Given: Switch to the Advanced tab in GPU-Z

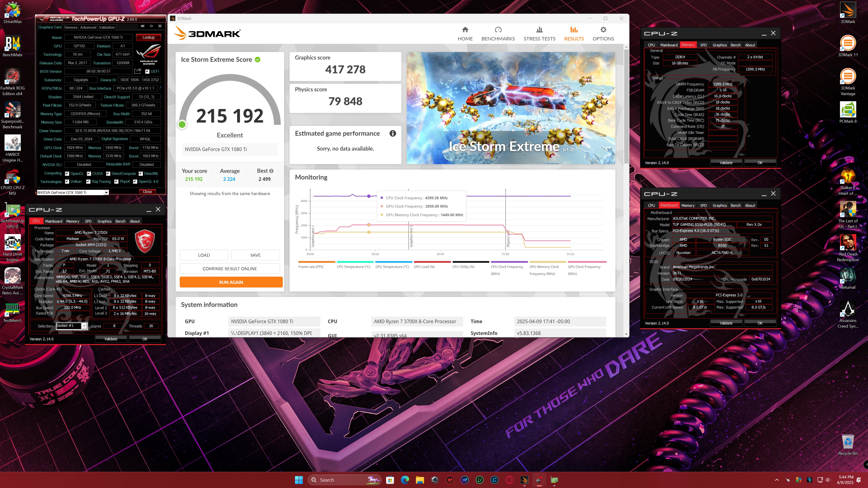Looking at the screenshot, I should click(88, 27).
